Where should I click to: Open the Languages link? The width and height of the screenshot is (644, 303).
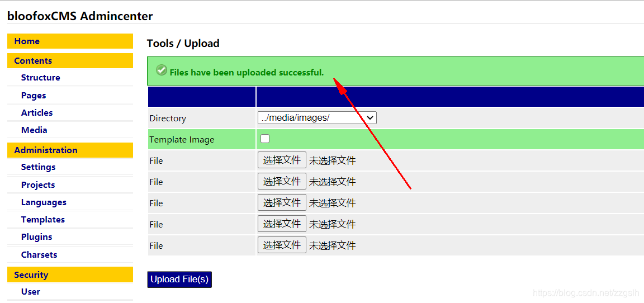coord(44,202)
